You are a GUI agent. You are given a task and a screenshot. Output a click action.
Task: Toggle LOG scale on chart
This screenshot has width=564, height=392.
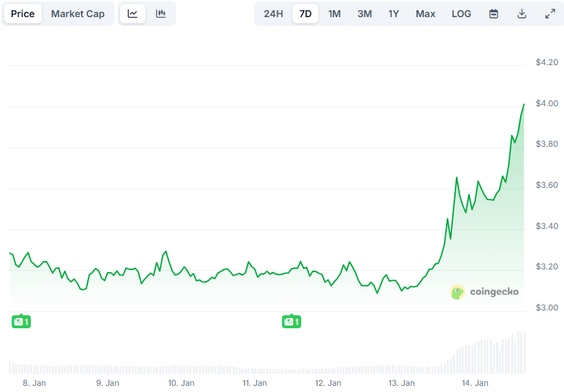[x=461, y=14]
